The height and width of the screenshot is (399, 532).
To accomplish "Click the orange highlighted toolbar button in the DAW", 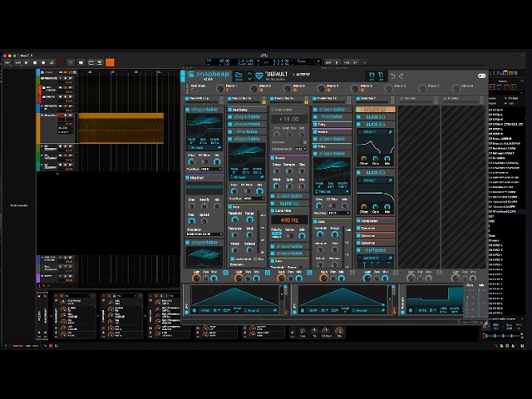I will (x=110, y=62).
